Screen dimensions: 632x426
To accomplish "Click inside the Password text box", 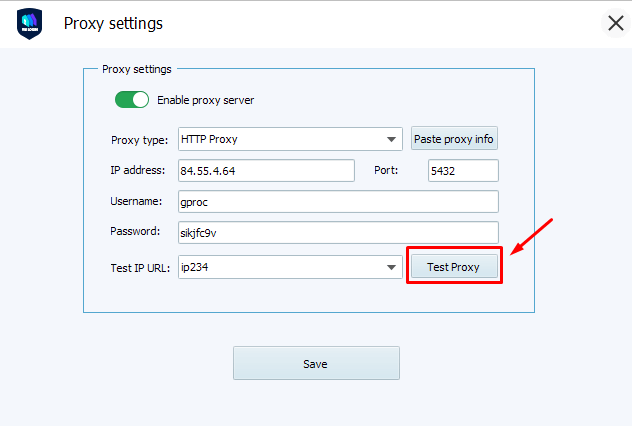I will pos(337,232).
